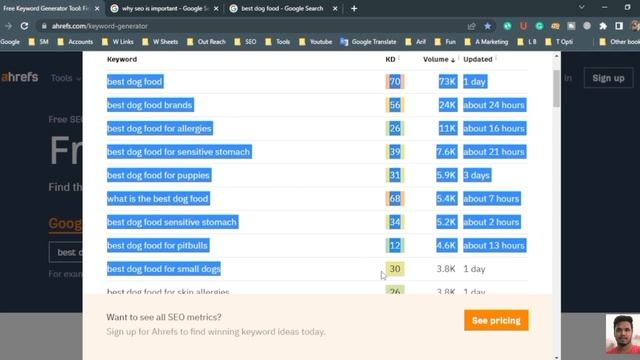This screenshot has height=360, width=640.
Task: Click the webcam presenter thumbnail
Action: [623, 334]
